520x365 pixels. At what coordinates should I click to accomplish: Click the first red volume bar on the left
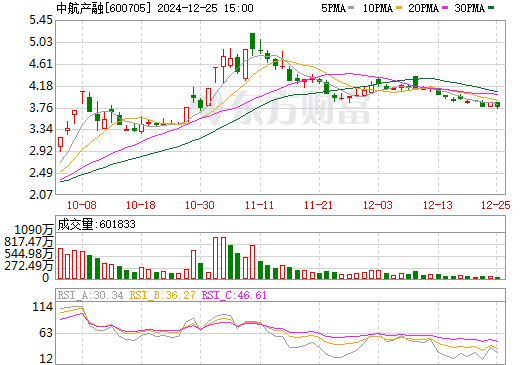click(60, 263)
